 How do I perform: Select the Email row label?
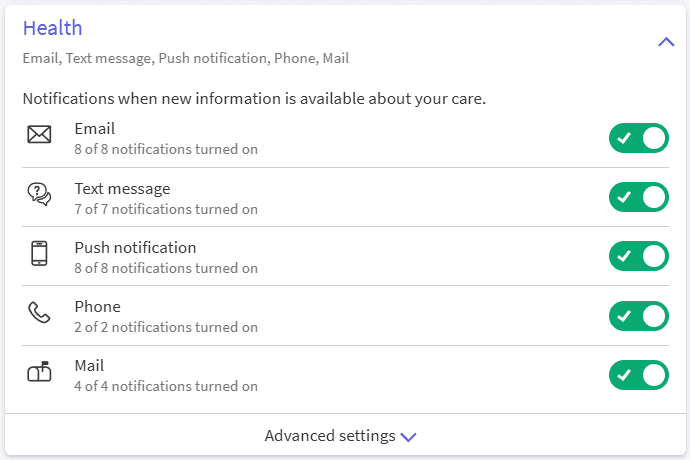(94, 128)
